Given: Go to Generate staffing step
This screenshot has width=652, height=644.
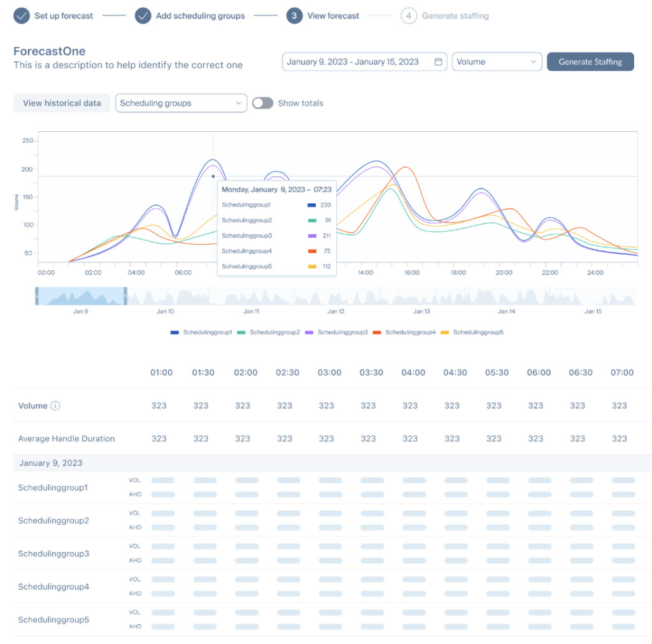Looking at the screenshot, I should coord(455,16).
